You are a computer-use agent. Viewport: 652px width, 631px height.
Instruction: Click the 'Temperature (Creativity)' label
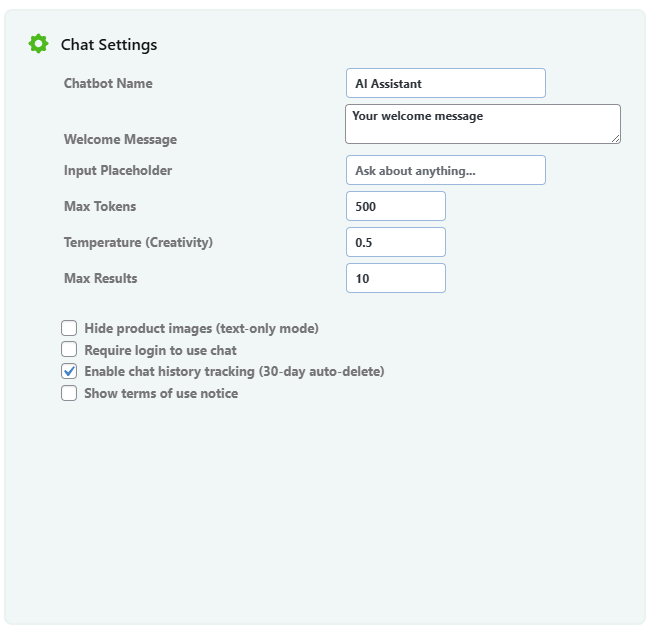pos(138,243)
